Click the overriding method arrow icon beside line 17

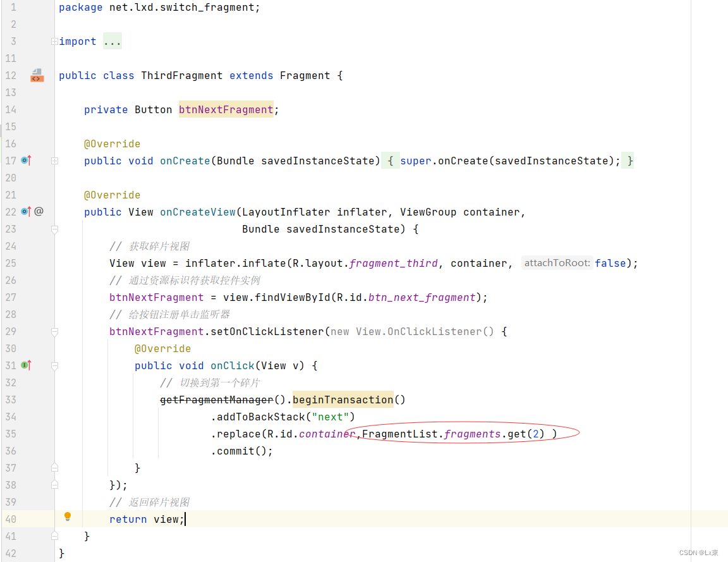coord(25,160)
